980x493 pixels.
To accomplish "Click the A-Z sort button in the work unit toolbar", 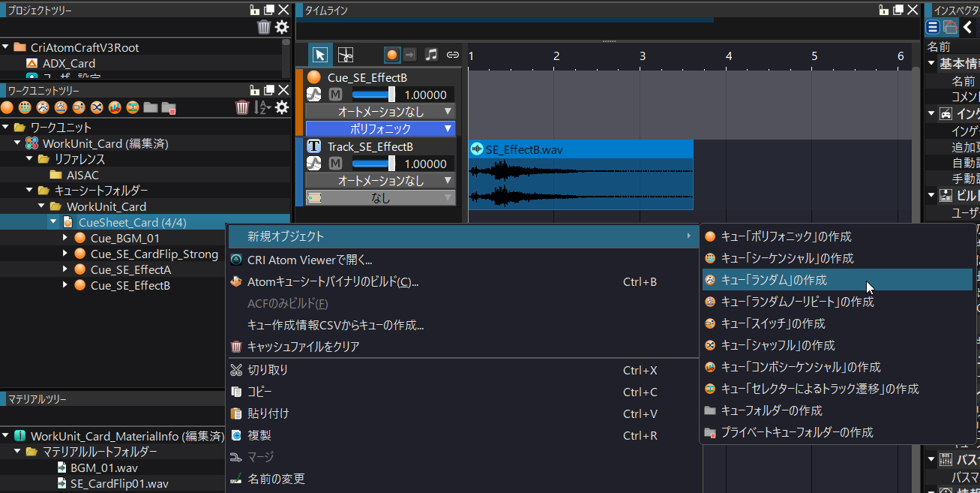I will (264, 107).
